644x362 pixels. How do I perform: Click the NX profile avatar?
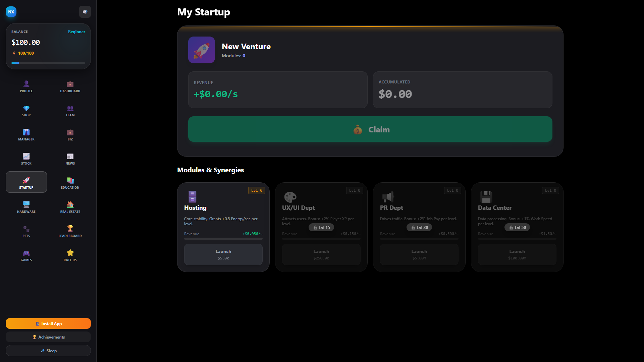click(x=11, y=12)
